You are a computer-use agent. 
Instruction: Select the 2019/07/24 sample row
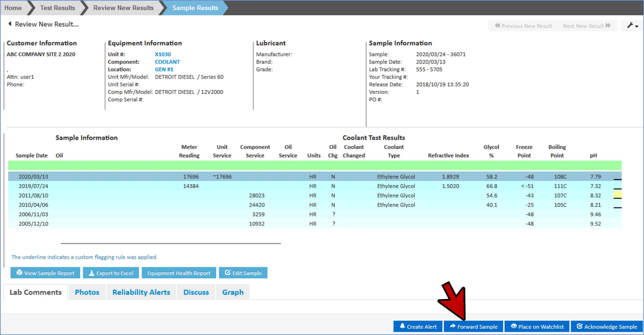tap(33, 186)
